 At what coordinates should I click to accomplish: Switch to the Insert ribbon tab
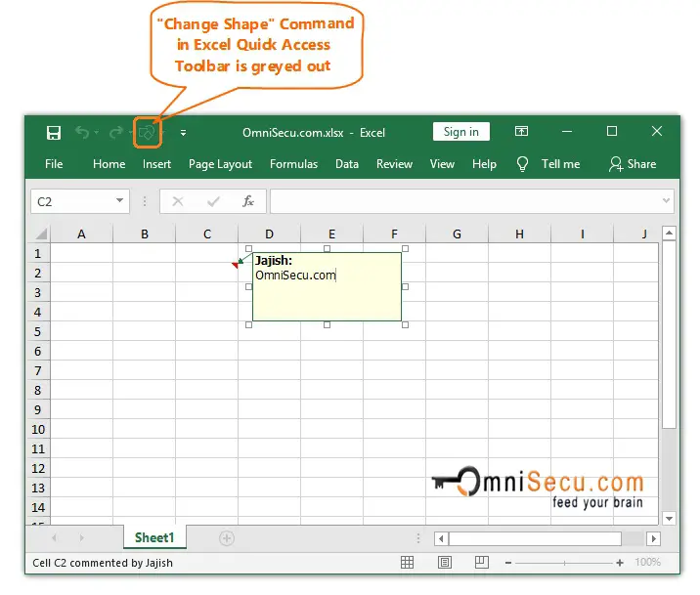tap(156, 164)
